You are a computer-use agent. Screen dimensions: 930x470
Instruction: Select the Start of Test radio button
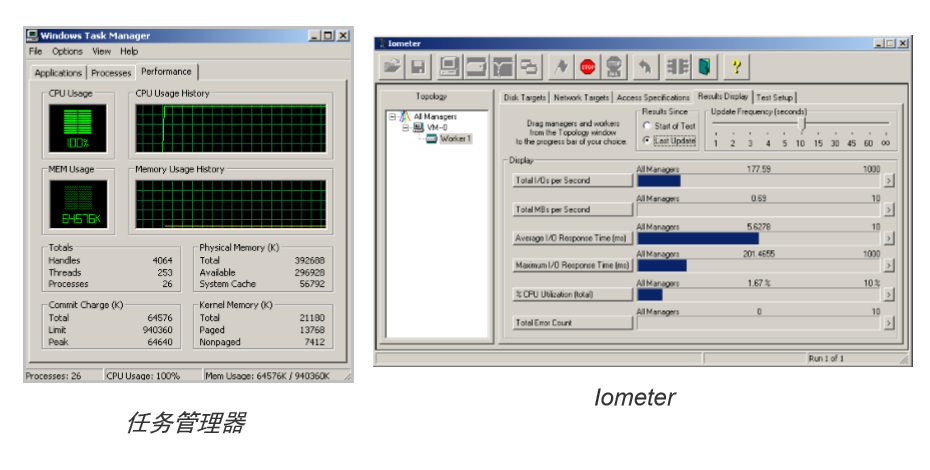pyautogui.click(x=647, y=126)
